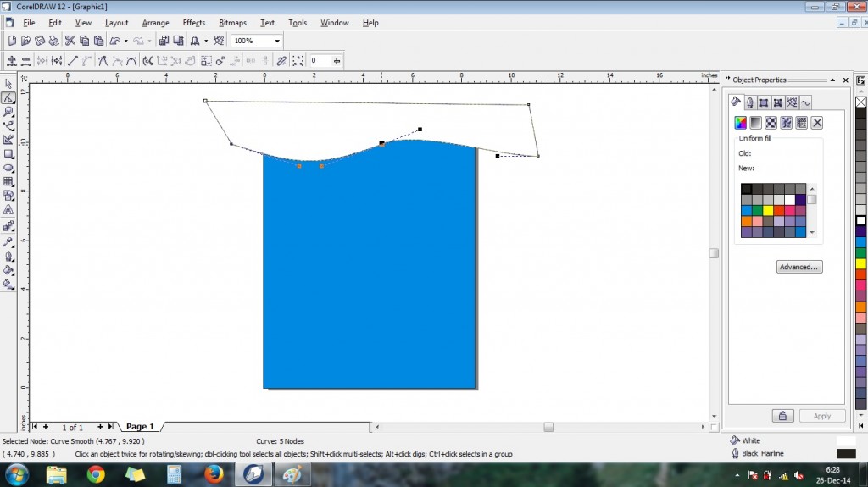Select the No fill X button

[x=817, y=123]
